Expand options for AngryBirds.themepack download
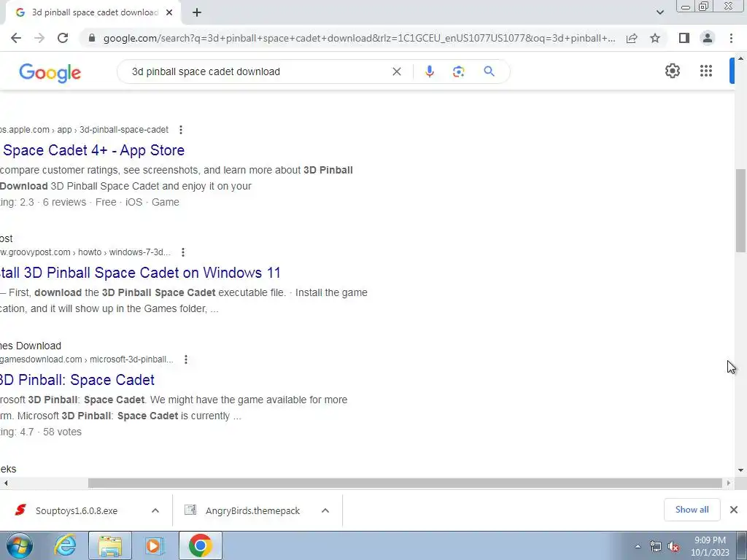747x560 pixels. coord(325,510)
